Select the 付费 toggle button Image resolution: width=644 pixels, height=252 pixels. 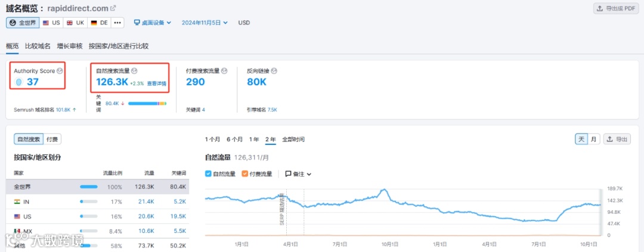[52, 139]
